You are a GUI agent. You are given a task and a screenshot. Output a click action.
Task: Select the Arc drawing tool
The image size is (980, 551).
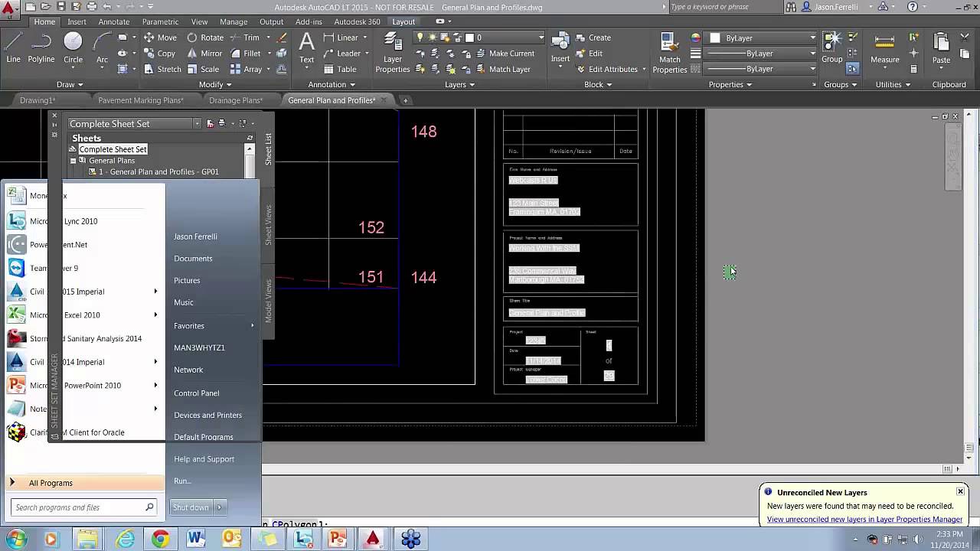click(x=102, y=47)
